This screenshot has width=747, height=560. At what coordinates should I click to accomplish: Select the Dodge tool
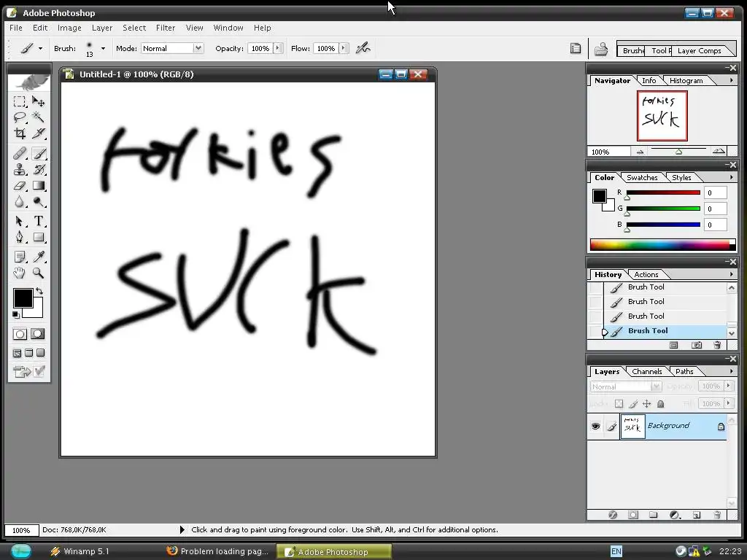(39, 201)
